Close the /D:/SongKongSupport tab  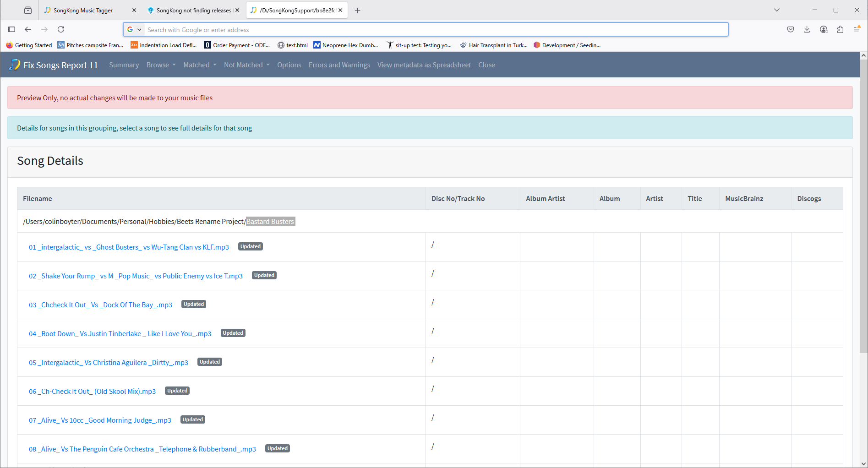(340, 10)
